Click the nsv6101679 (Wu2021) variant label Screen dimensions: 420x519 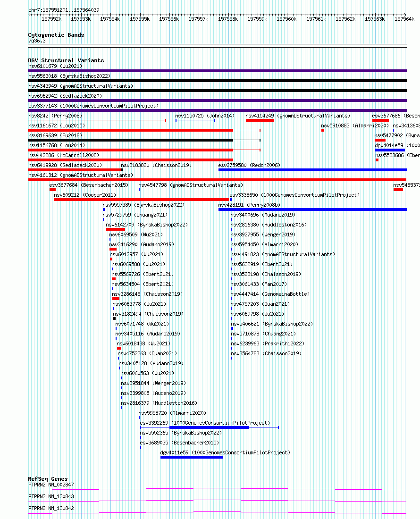pos(55,66)
